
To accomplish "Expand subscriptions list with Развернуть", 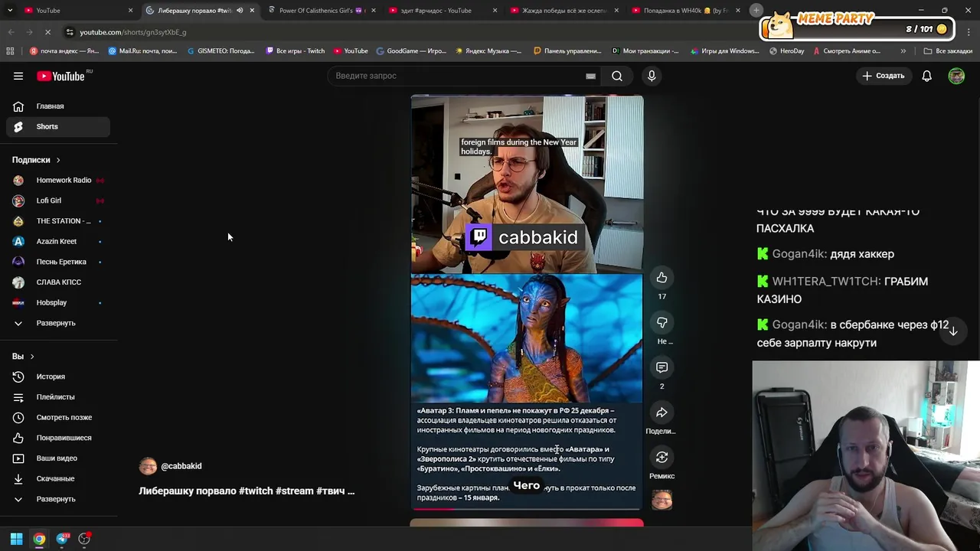I will 58,323.
